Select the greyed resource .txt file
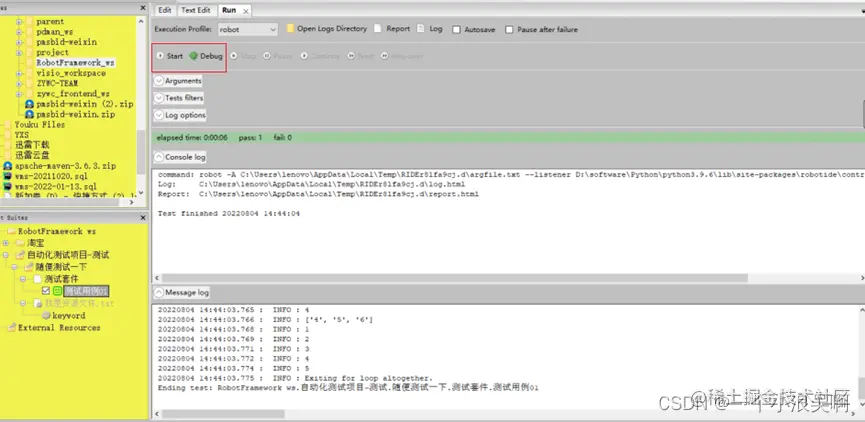The width and height of the screenshot is (865, 422). [79, 303]
